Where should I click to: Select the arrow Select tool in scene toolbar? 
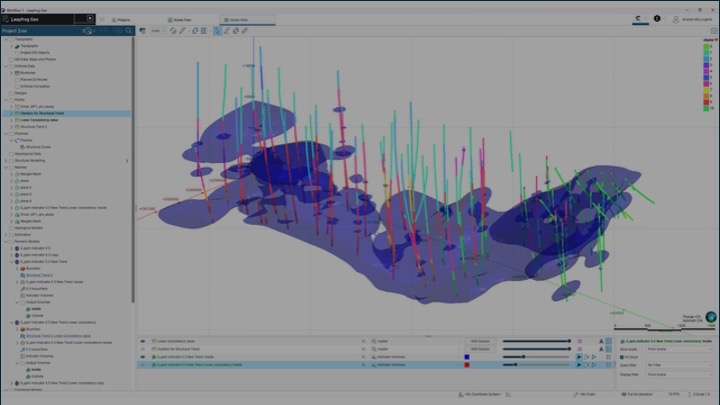tap(218, 31)
